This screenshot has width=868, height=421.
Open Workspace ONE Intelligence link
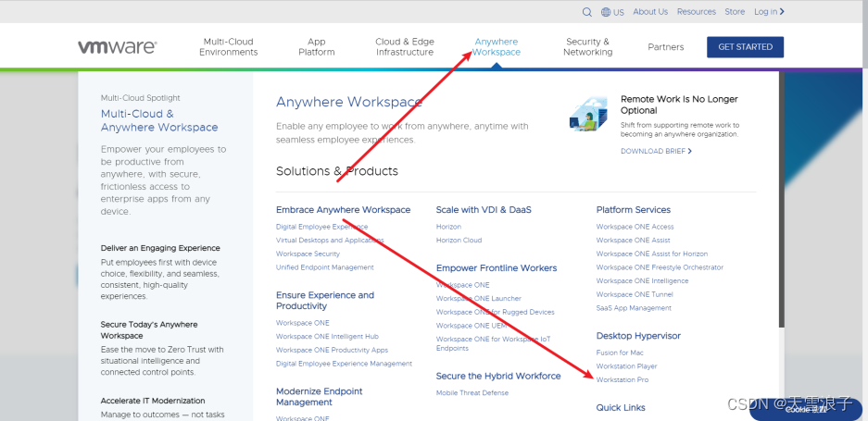[642, 281]
